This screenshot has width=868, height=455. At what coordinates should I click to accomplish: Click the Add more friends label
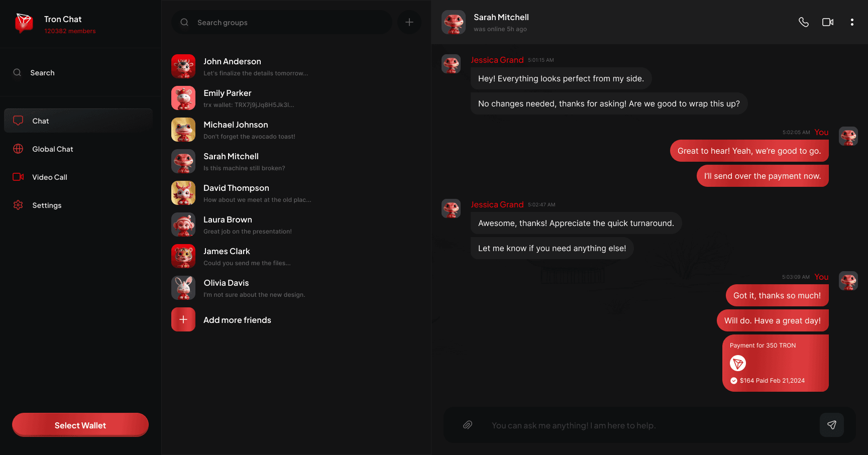[x=237, y=320]
